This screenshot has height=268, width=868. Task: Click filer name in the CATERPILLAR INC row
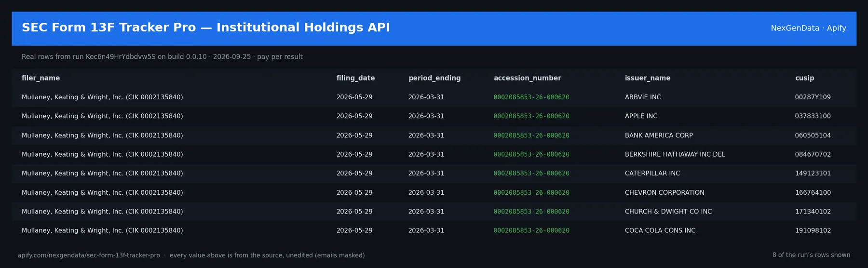(x=102, y=174)
